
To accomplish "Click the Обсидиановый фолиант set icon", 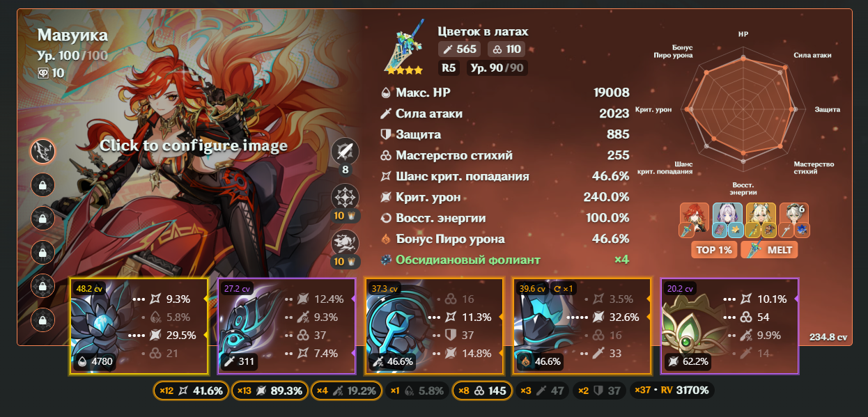I will (x=387, y=260).
